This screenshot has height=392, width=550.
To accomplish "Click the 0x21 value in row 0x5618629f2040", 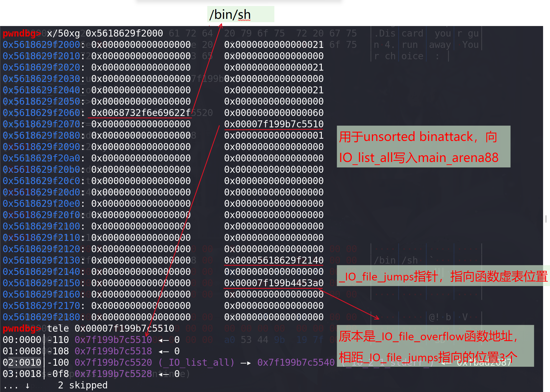I will 274,90.
